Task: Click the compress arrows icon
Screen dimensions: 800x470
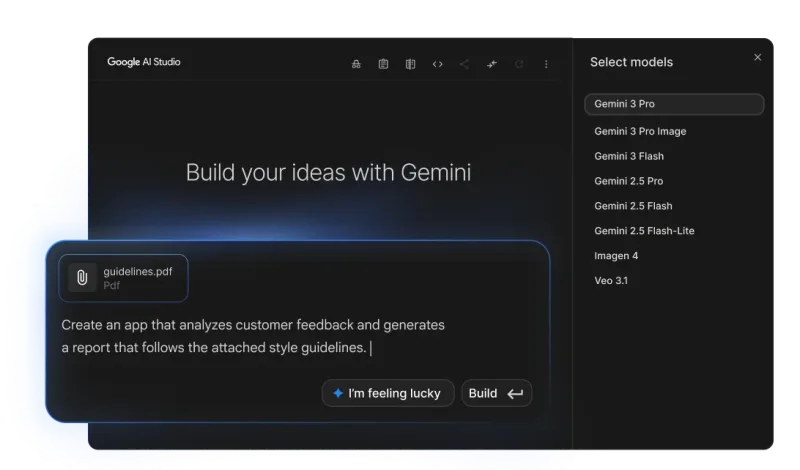Action: tap(491, 64)
